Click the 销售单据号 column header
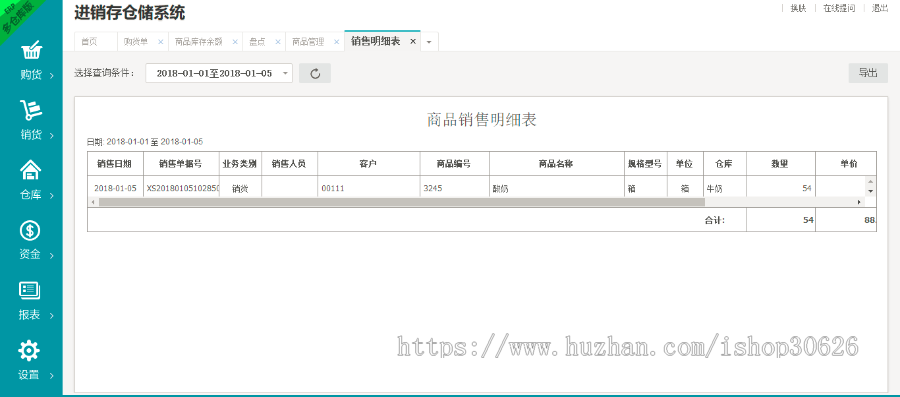 click(181, 164)
